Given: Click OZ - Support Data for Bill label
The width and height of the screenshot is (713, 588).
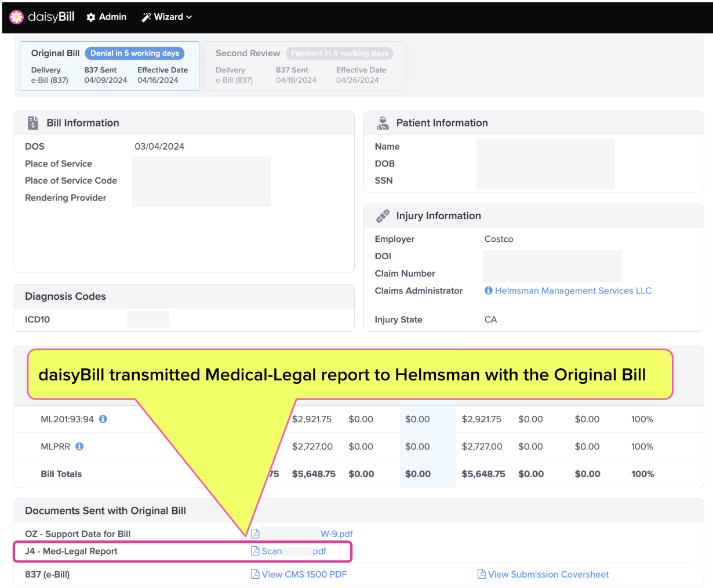Looking at the screenshot, I should 78,533.
